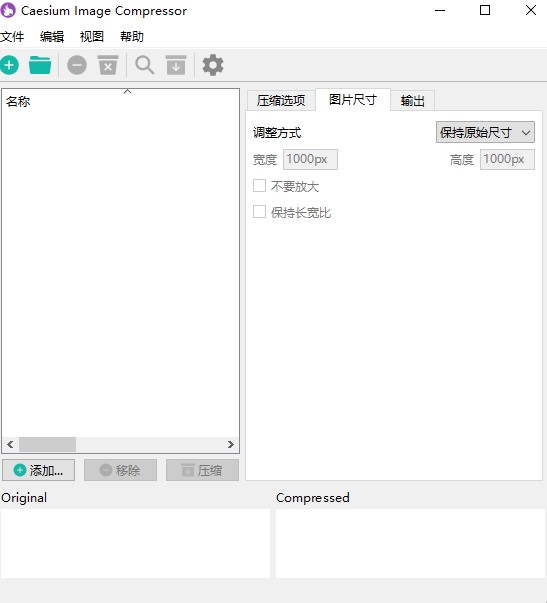This screenshot has height=603, width=547.
Task: Open the 保持原始尺寸 resize mode dropdown
Action: click(x=485, y=132)
